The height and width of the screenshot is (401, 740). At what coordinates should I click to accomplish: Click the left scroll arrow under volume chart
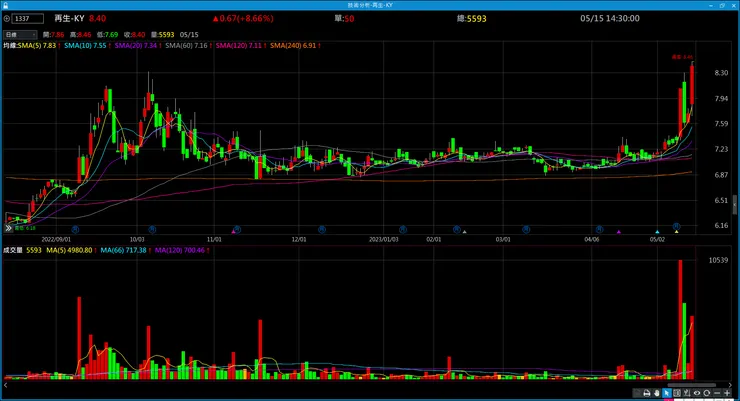tap(6, 385)
